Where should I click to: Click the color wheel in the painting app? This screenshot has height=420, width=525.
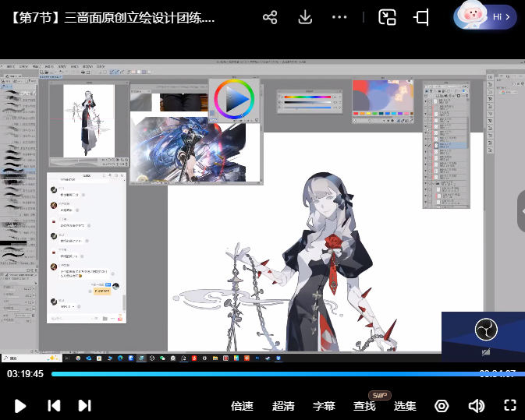click(x=234, y=99)
